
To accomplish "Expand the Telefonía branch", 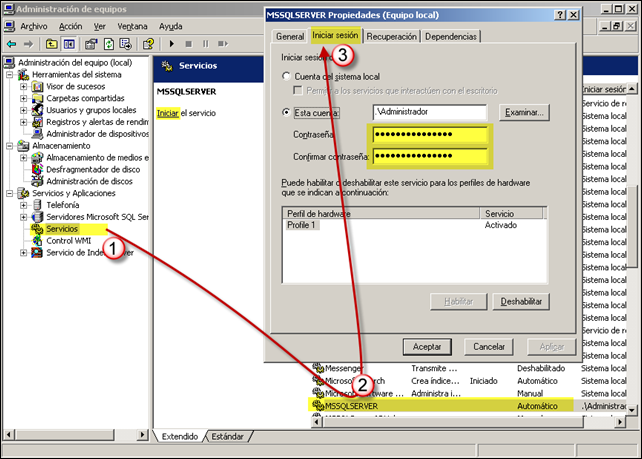I will tap(23, 206).
